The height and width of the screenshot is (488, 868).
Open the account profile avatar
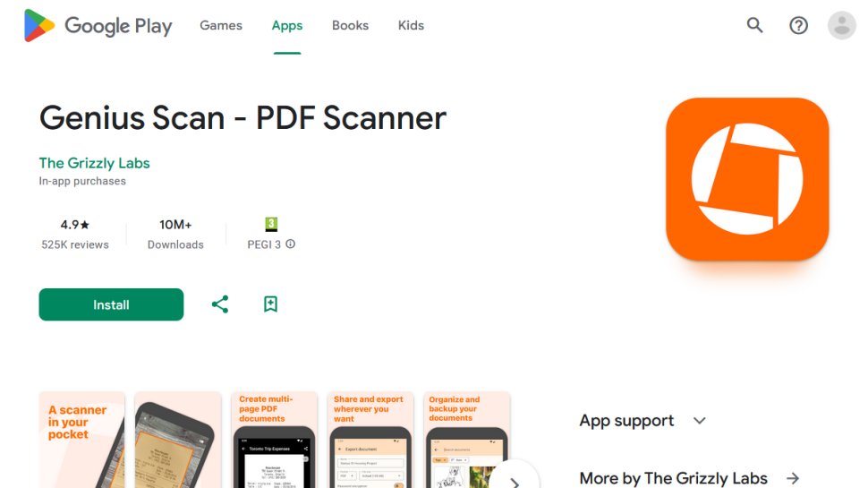pos(841,25)
